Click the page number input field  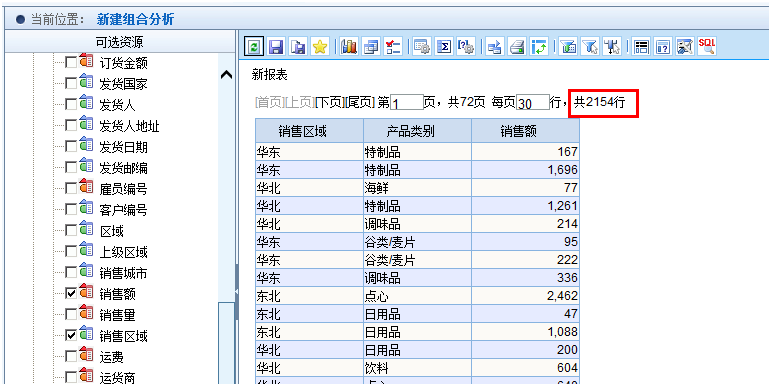tap(406, 103)
